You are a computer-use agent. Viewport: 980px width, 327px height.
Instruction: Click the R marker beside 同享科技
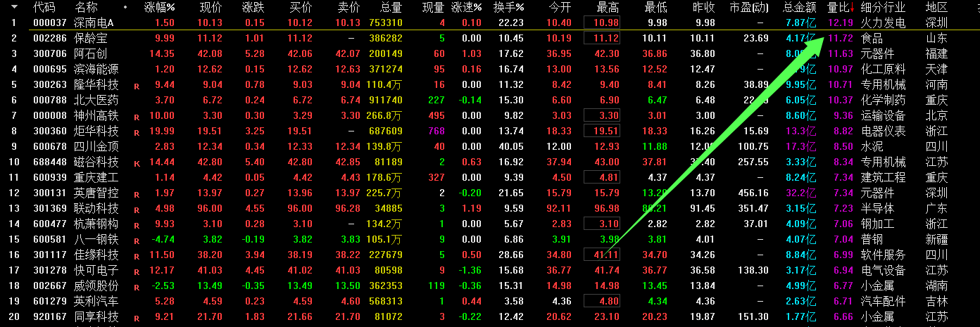[137, 318]
